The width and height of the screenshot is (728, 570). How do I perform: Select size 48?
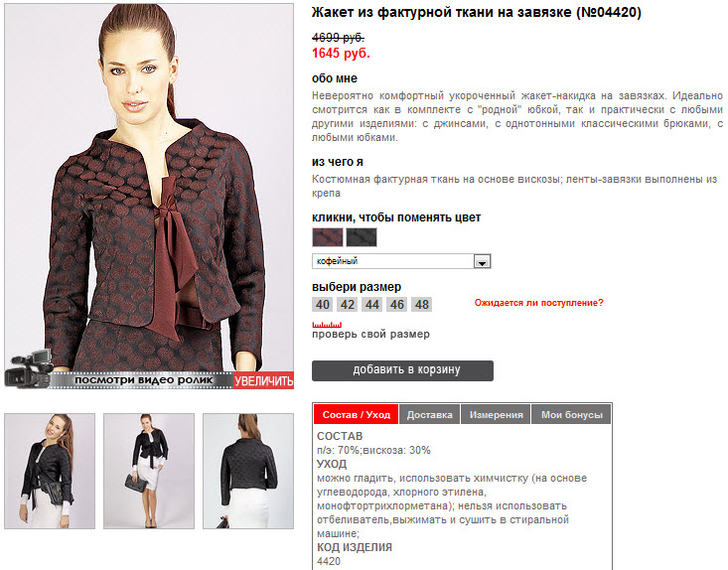pos(421,305)
